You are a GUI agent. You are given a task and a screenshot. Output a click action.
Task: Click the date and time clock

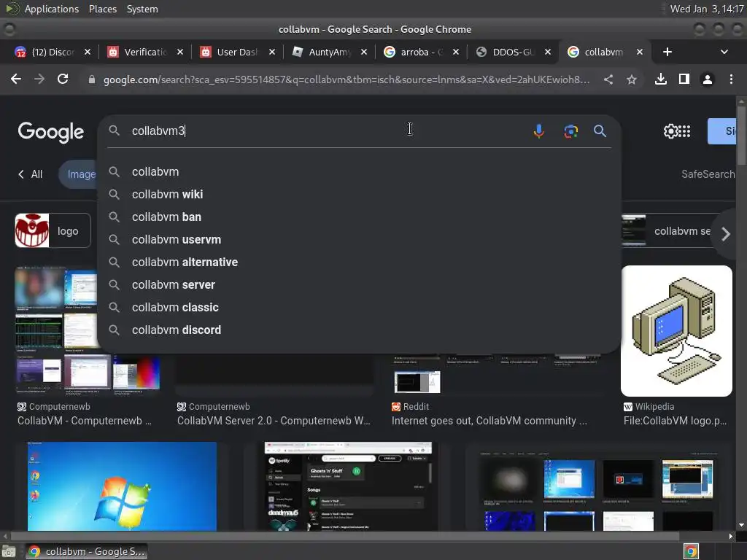click(x=707, y=9)
